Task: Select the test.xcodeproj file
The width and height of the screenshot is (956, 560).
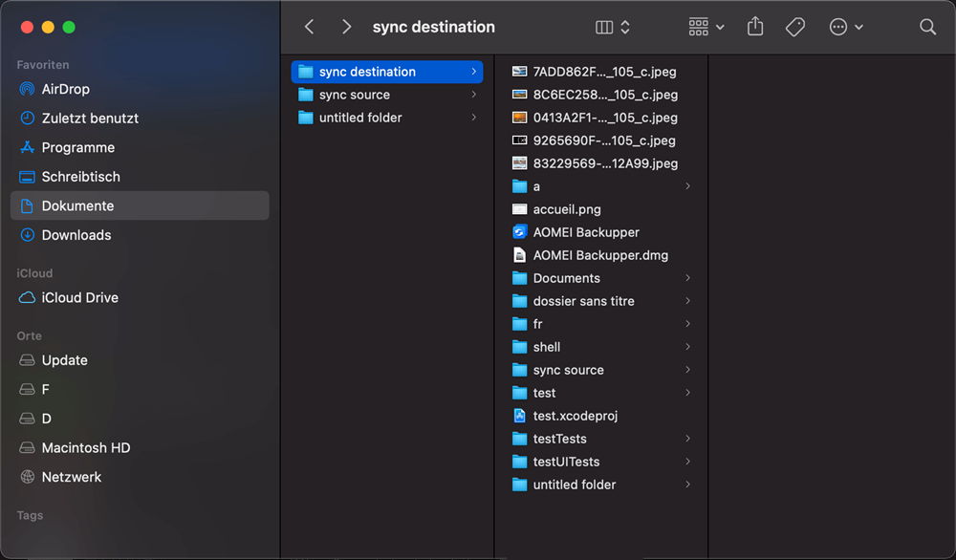Action: (576, 416)
